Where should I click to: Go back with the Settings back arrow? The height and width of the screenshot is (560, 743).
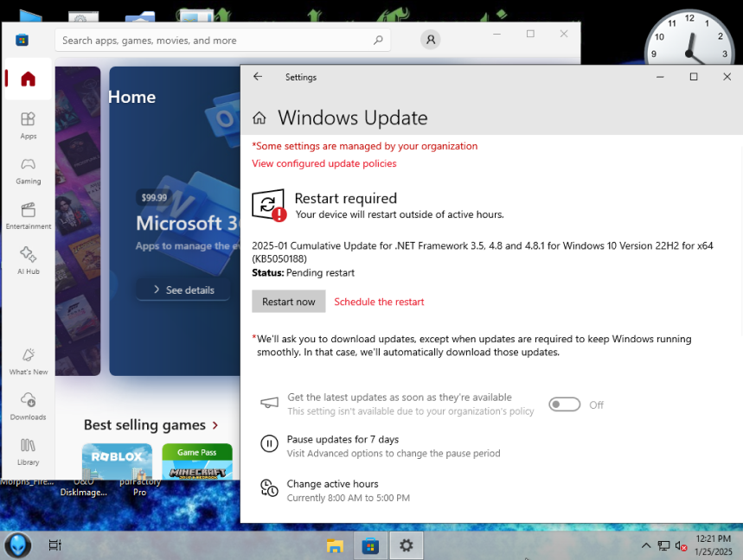click(258, 77)
